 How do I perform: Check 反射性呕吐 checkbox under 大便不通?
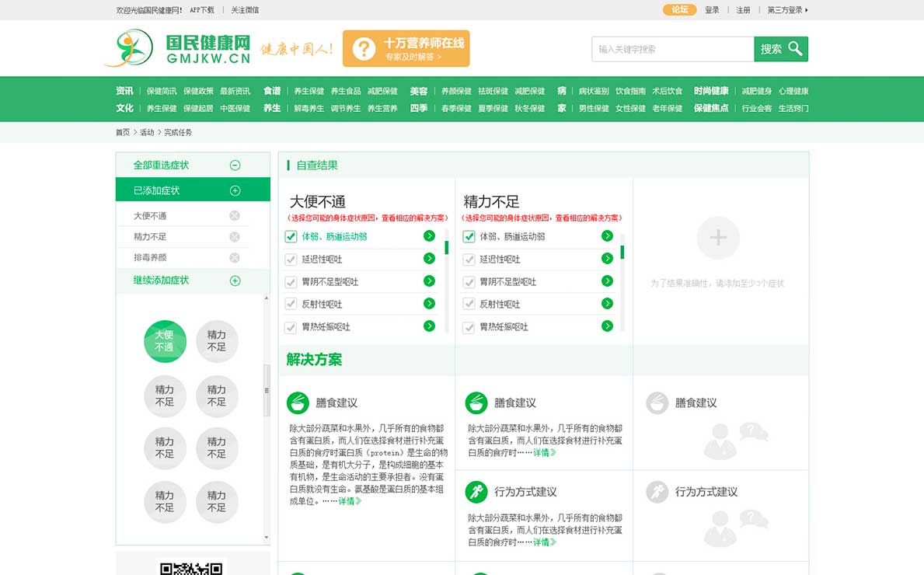pyautogui.click(x=291, y=305)
